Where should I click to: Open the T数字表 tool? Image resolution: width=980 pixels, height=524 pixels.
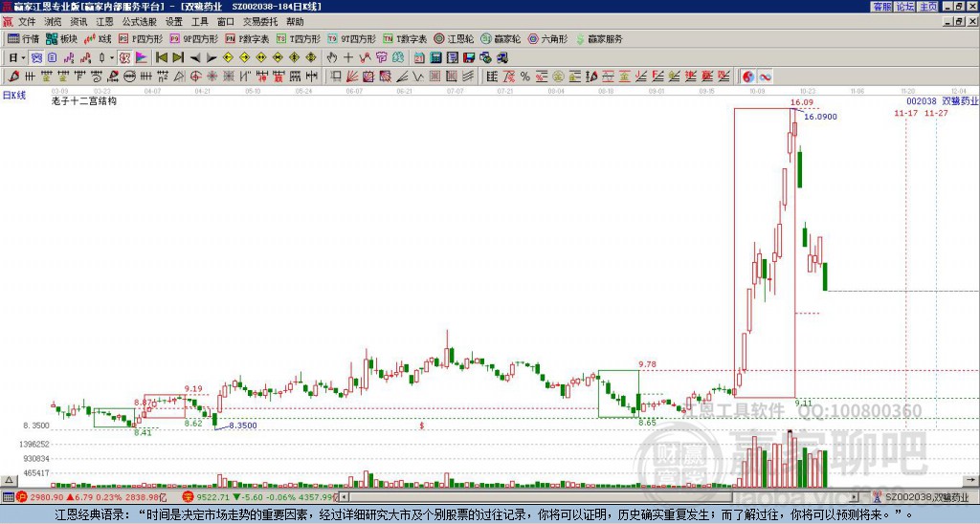coord(405,38)
